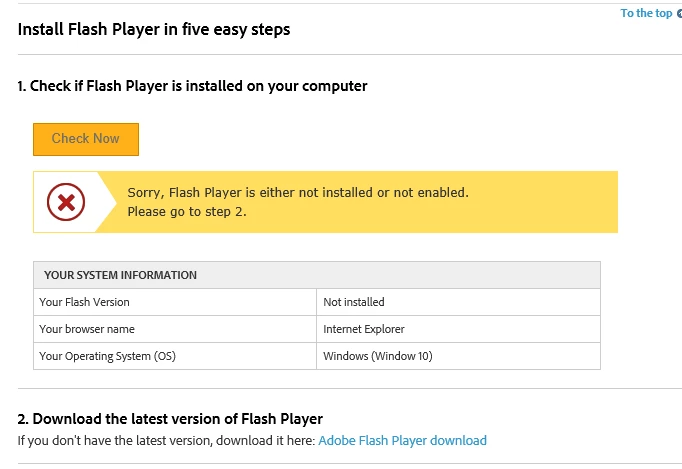This screenshot has height=469, width=682.
Task: Click the YOUR SYSTEM INFORMATION table header
Action: tap(317, 275)
